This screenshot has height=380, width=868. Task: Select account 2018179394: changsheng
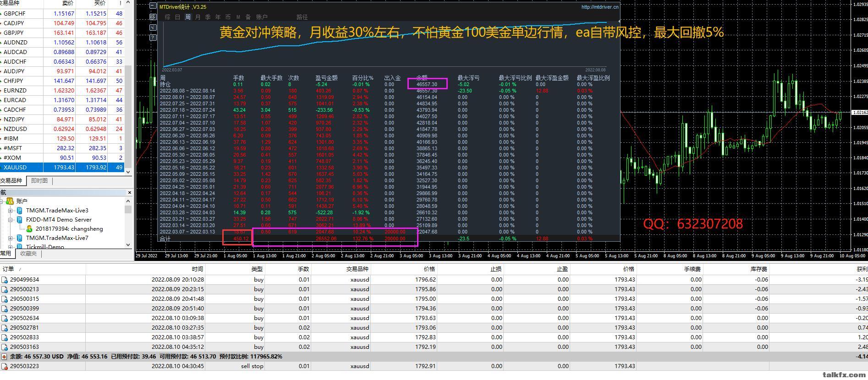(x=69, y=229)
